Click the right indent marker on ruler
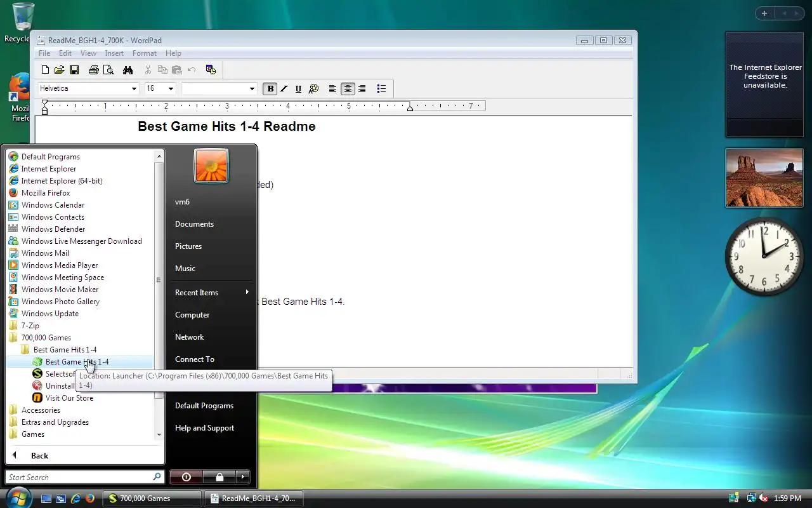812x508 pixels. [x=410, y=109]
